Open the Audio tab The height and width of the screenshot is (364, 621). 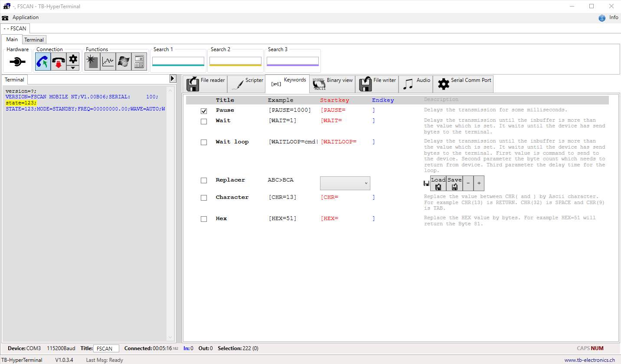[x=415, y=84]
